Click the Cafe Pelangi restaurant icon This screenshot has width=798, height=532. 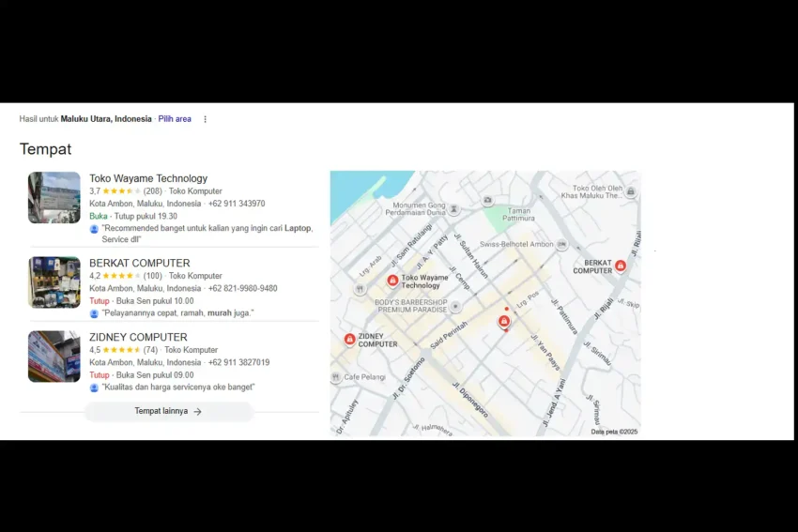[335, 377]
